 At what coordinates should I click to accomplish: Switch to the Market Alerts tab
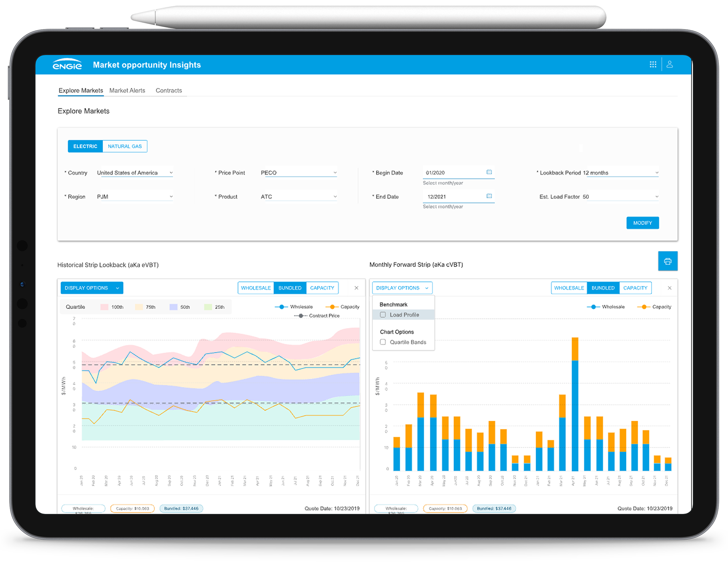pos(127,91)
